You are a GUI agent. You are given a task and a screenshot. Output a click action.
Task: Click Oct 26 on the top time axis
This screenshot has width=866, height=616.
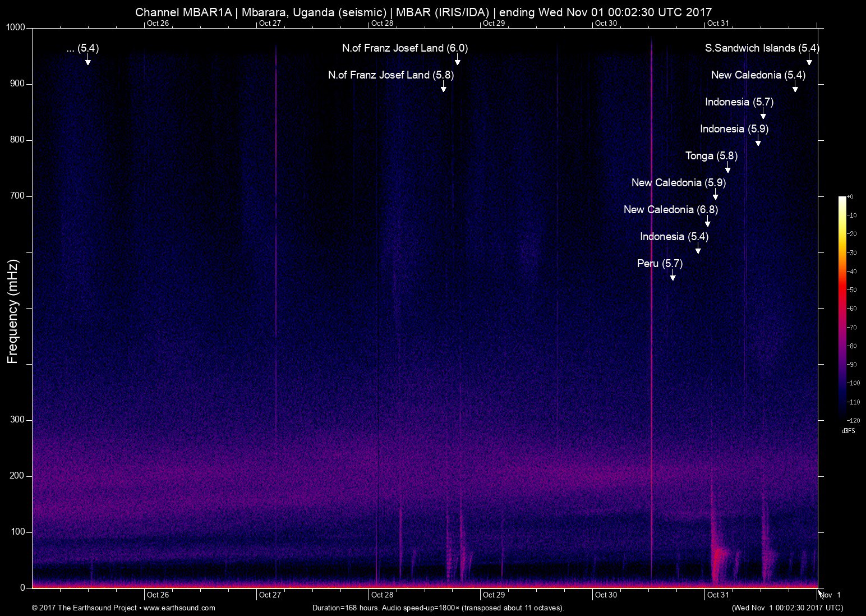158,24
